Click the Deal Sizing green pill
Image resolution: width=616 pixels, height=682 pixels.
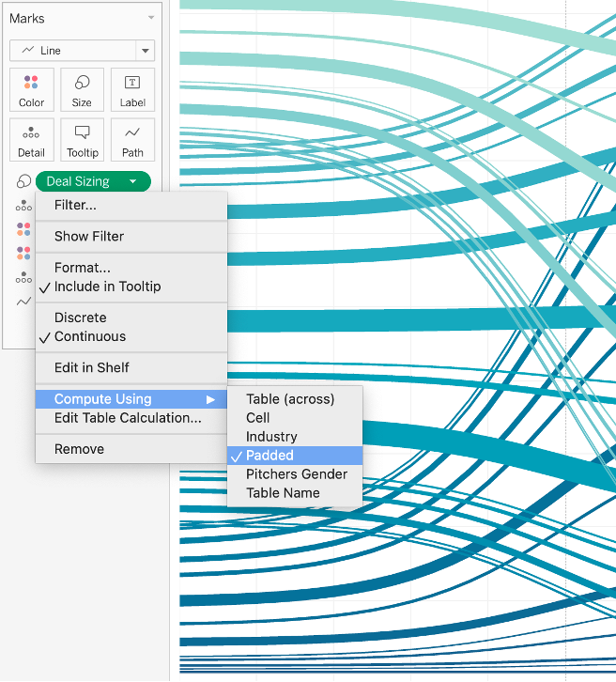(93, 181)
